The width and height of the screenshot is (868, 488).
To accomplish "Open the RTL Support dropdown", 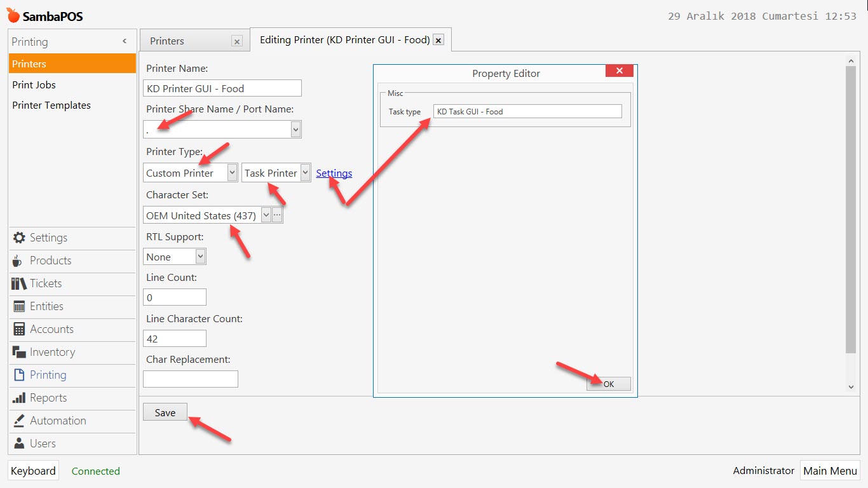I will pos(200,257).
